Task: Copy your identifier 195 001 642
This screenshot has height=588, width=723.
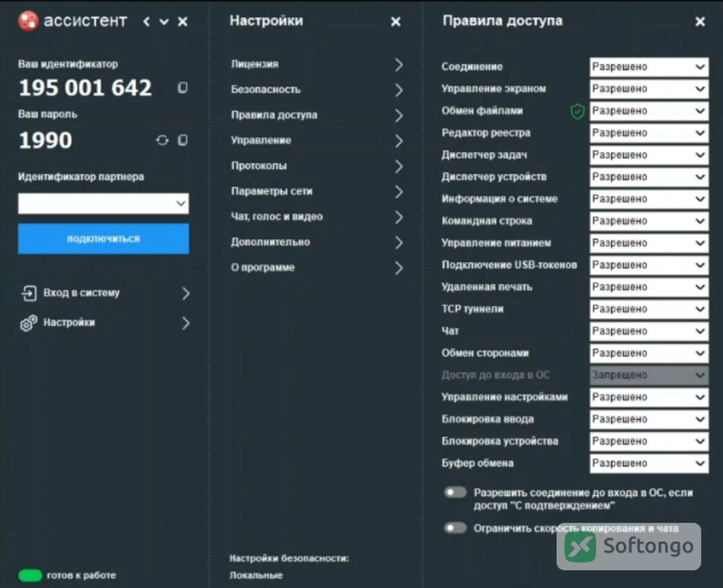Action: tap(183, 88)
